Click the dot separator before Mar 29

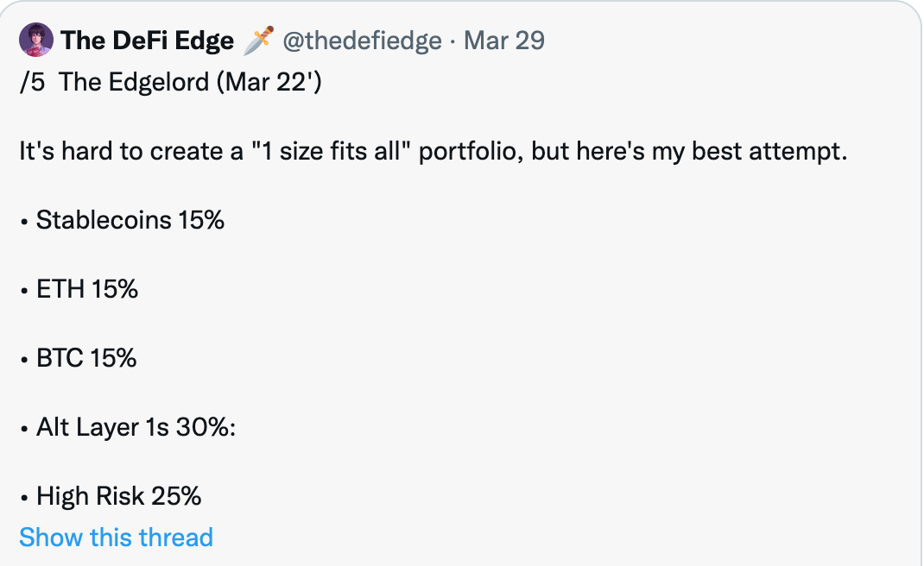[x=453, y=41]
